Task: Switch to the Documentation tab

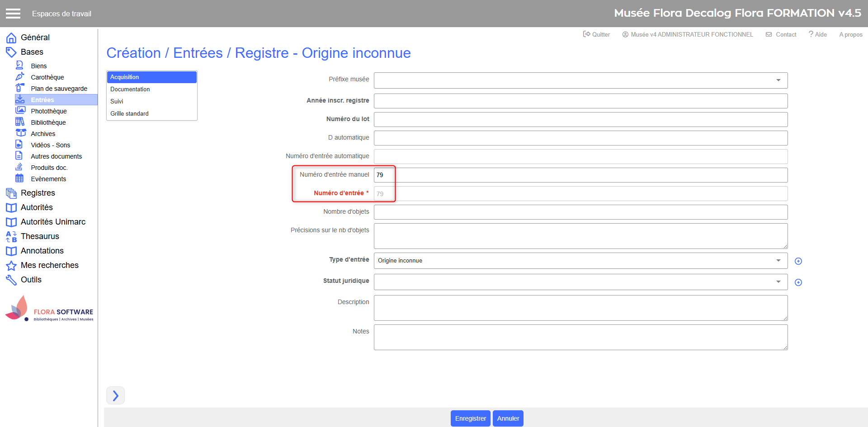Action: (130, 89)
